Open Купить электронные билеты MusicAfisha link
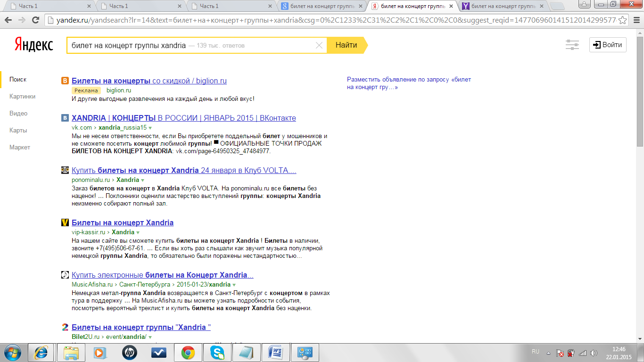The width and height of the screenshot is (644, 362). click(163, 275)
